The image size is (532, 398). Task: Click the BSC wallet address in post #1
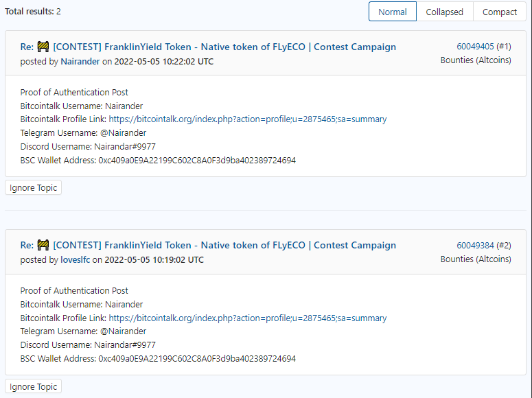pos(197,160)
